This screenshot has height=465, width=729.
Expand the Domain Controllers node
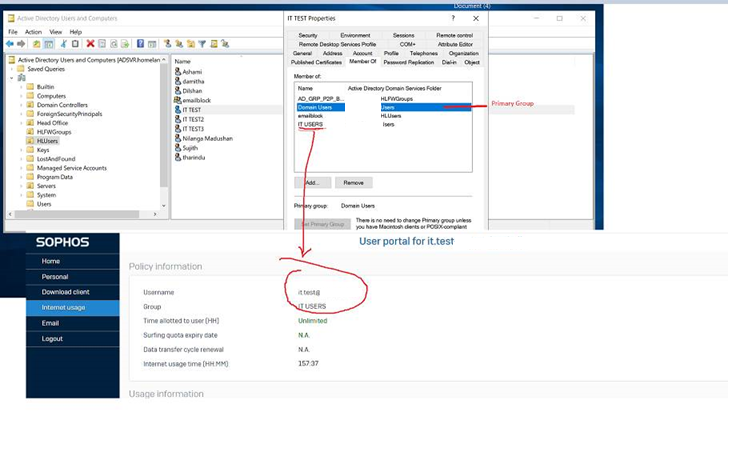(21, 105)
